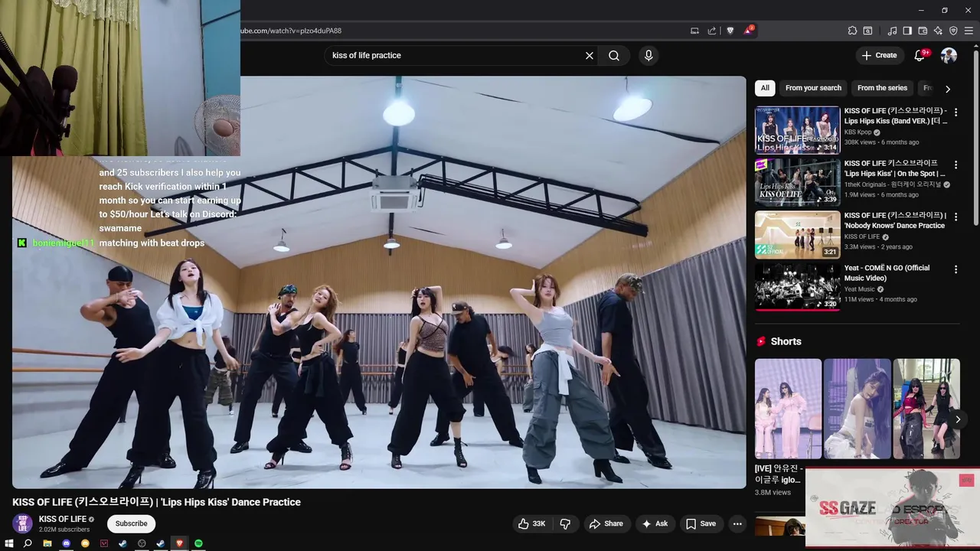The height and width of the screenshot is (551, 980).
Task: Open the browser hamburger main menu
Action: pyautogui.click(x=969, y=31)
